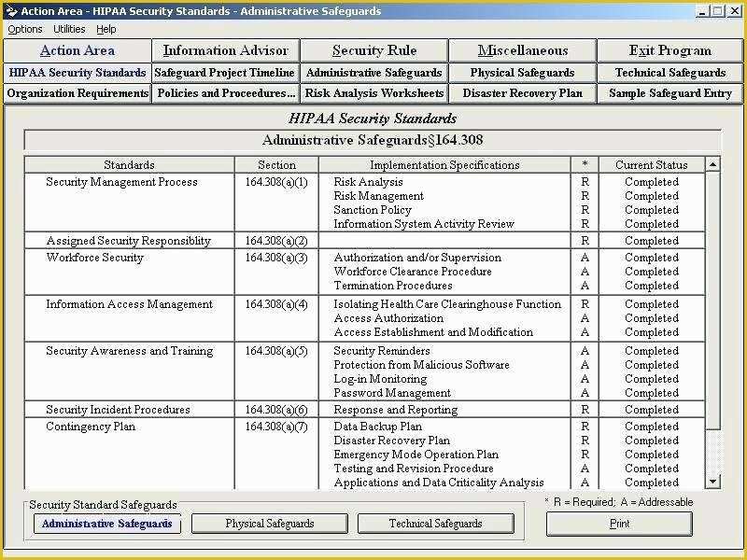Click Information System Activity Review
This screenshot has height=560, width=747.
pos(424,224)
